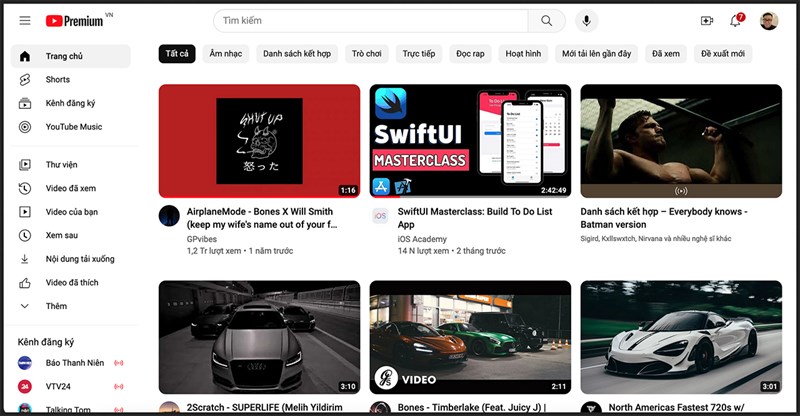Open SwiftUI Masterclass: Build To Do List title
Screen dimensions: 800x416
coord(475,218)
